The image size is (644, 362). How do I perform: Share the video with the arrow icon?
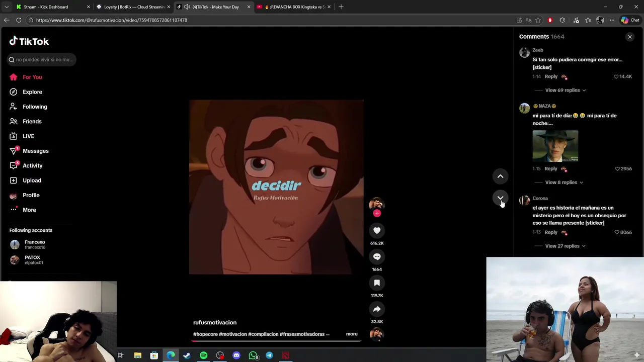pyautogui.click(x=377, y=309)
